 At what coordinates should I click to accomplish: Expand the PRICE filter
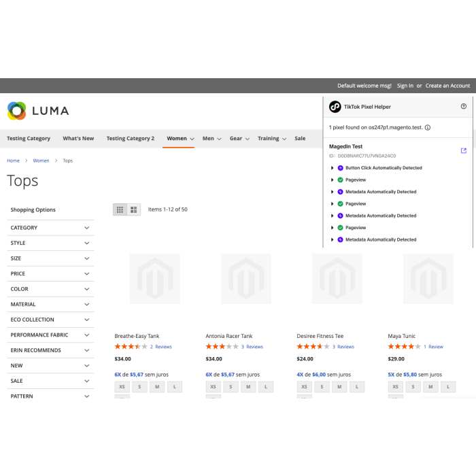[x=50, y=274]
